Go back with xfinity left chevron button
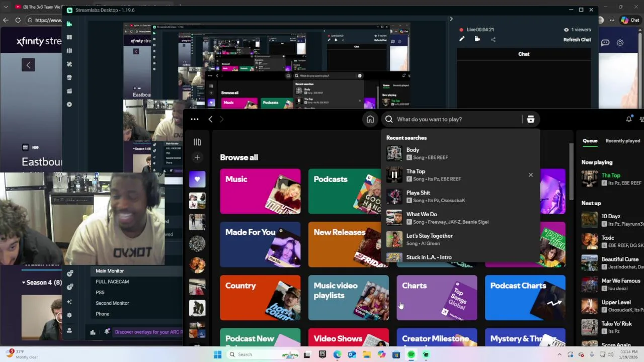 pos(28,65)
